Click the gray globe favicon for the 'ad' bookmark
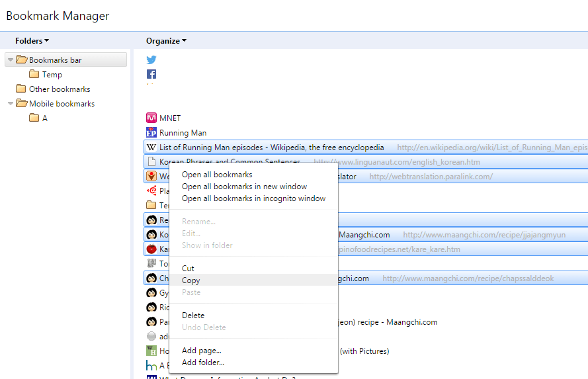 pos(151,336)
